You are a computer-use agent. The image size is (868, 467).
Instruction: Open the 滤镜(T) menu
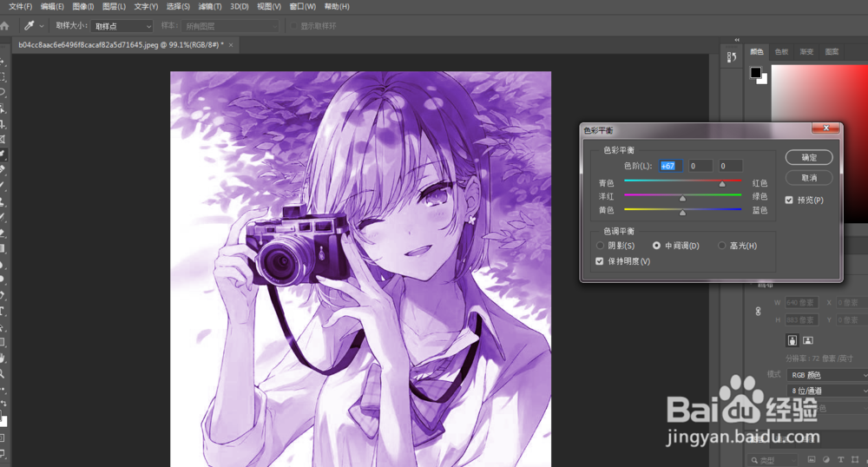tap(210, 7)
